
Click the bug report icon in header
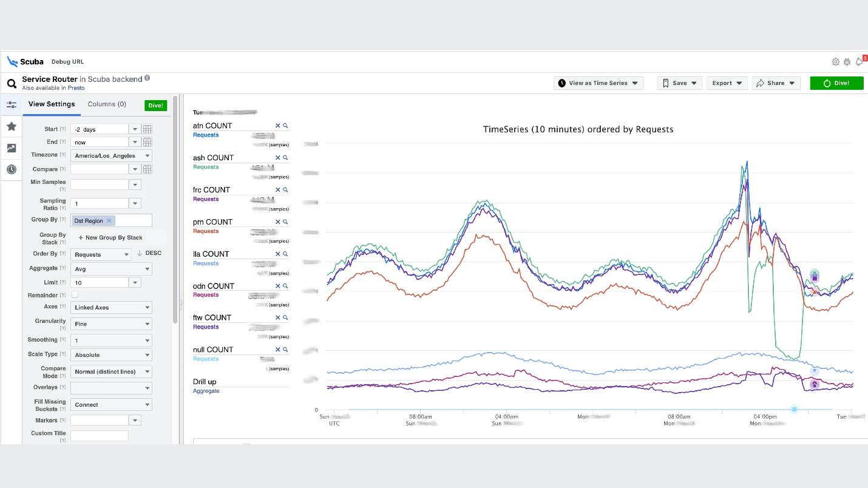coord(847,62)
